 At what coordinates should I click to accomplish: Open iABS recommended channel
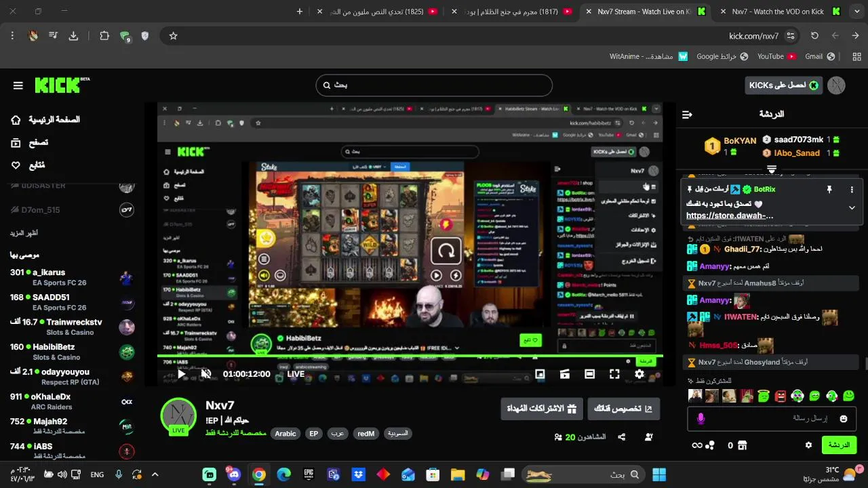pos(72,451)
